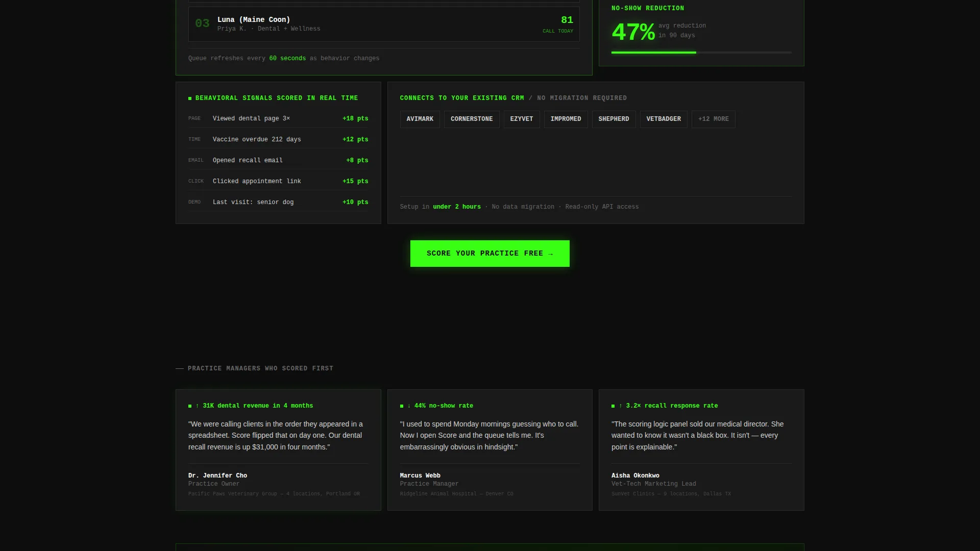Choose the VetBadger CRM tag

664,119
